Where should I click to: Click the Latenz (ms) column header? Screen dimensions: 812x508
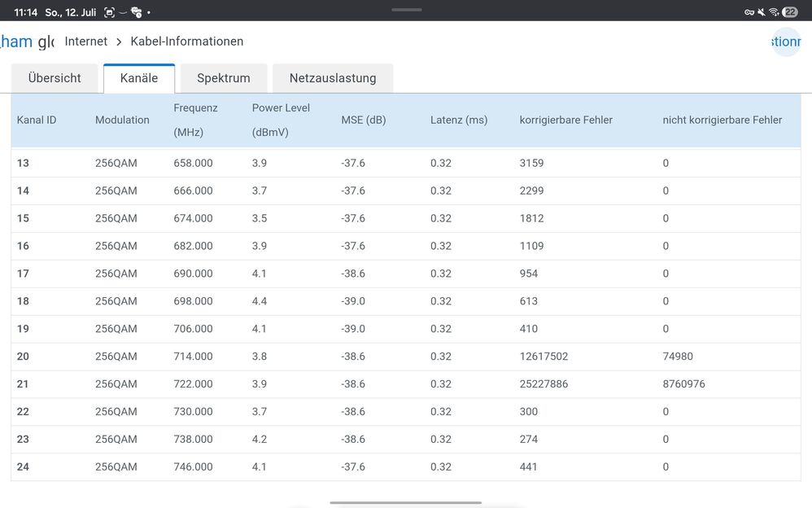click(x=459, y=120)
